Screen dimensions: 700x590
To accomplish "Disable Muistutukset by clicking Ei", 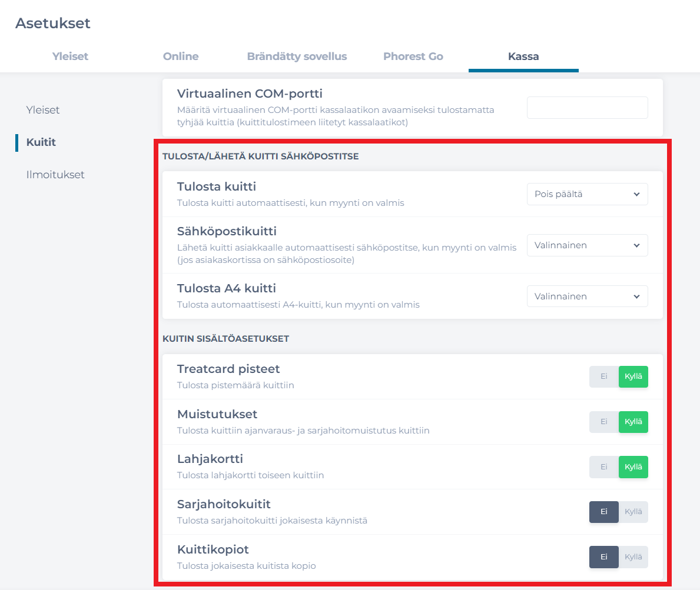I will 604,422.
